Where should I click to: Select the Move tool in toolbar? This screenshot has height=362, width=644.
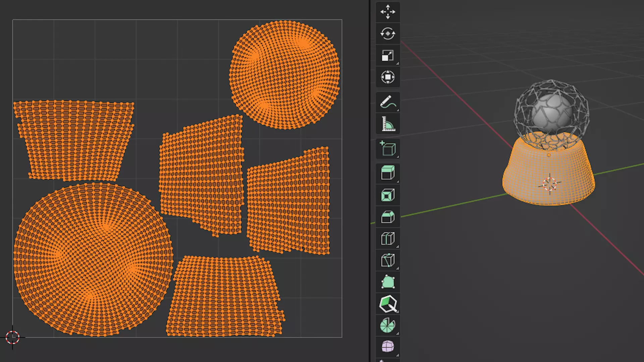pos(388,12)
